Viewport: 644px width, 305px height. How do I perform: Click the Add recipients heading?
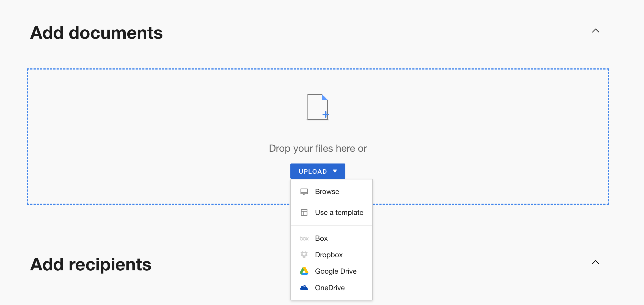point(91,265)
